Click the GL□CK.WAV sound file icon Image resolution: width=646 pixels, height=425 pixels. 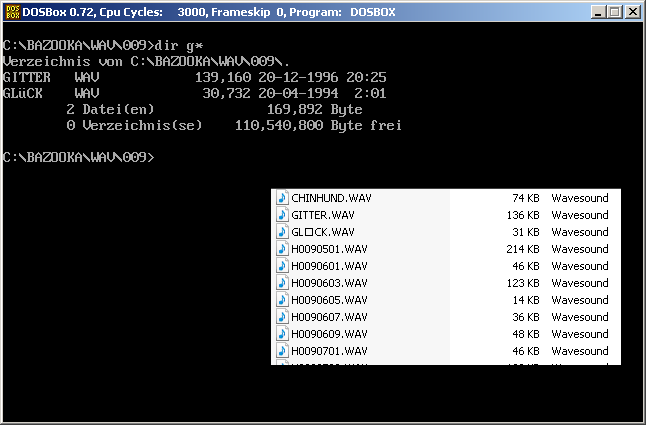point(282,232)
